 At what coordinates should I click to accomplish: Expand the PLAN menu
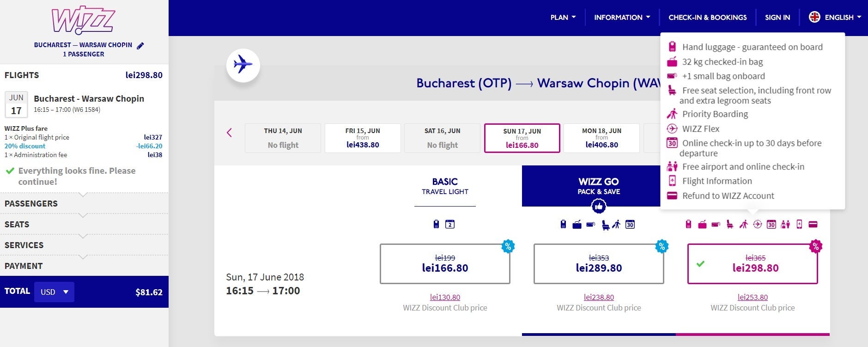click(x=563, y=18)
